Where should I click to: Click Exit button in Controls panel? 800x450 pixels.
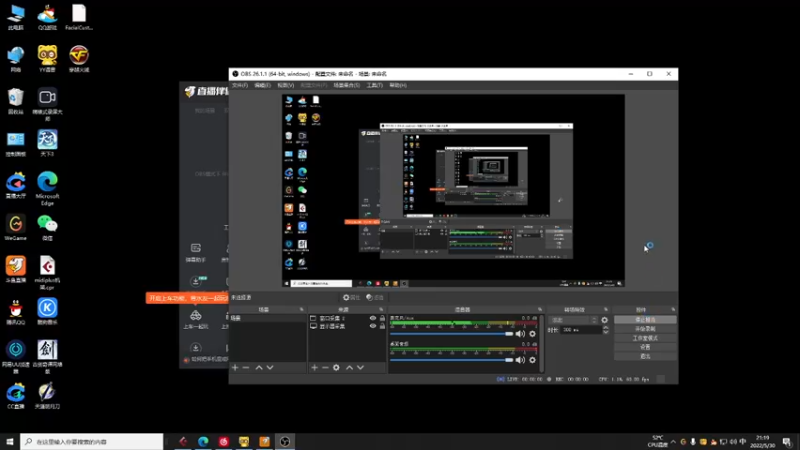[x=645, y=356]
